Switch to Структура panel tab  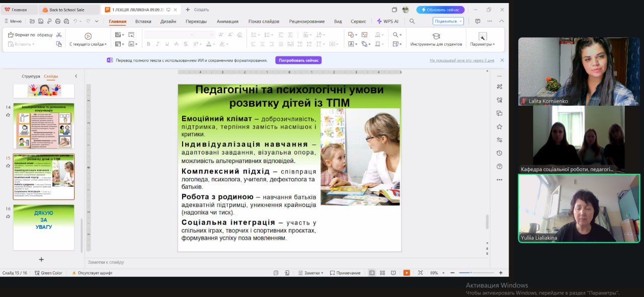[x=31, y=77]
